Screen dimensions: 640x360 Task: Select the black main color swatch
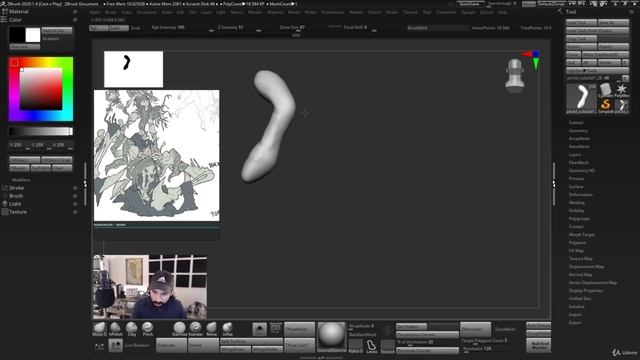pyautogui.click(x=17, y=35)
